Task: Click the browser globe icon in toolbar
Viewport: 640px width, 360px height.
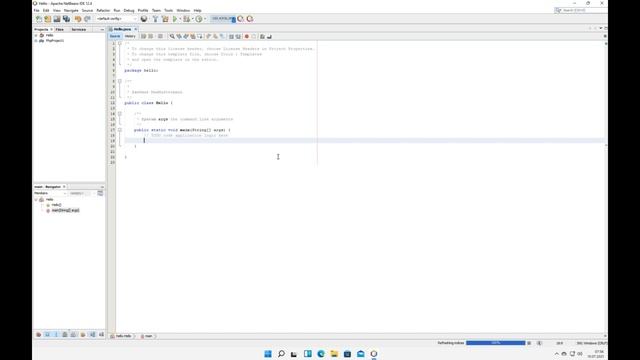Action: coord(144,19)
